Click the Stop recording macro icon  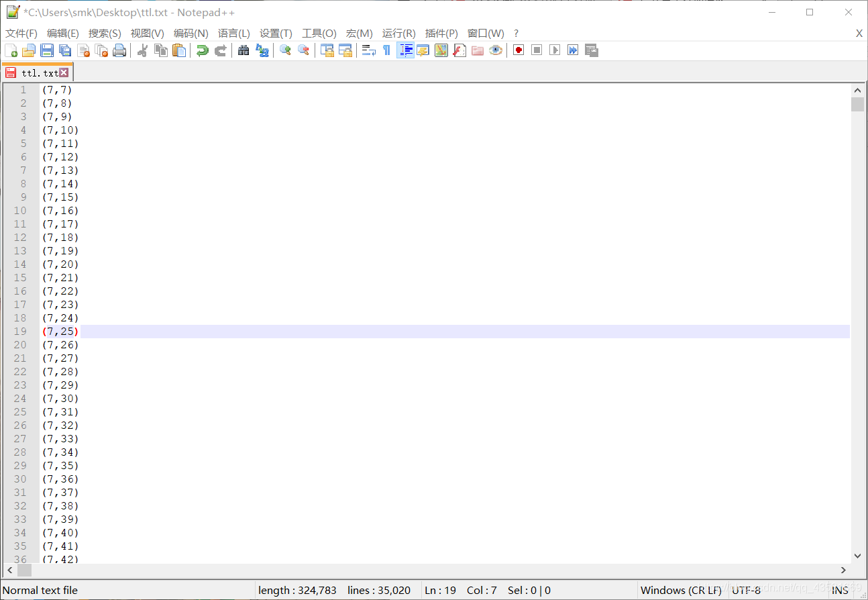click(x=537, y=50)
